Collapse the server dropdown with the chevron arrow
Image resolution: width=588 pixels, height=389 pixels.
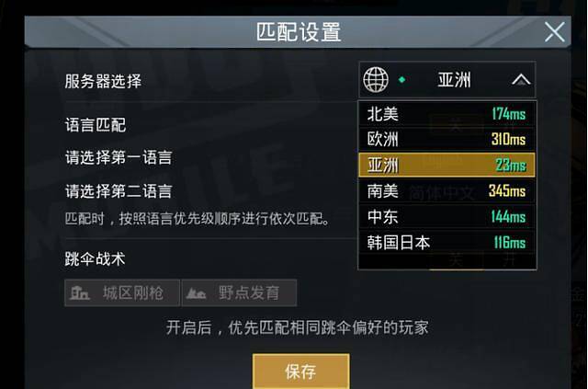[521, 80]
